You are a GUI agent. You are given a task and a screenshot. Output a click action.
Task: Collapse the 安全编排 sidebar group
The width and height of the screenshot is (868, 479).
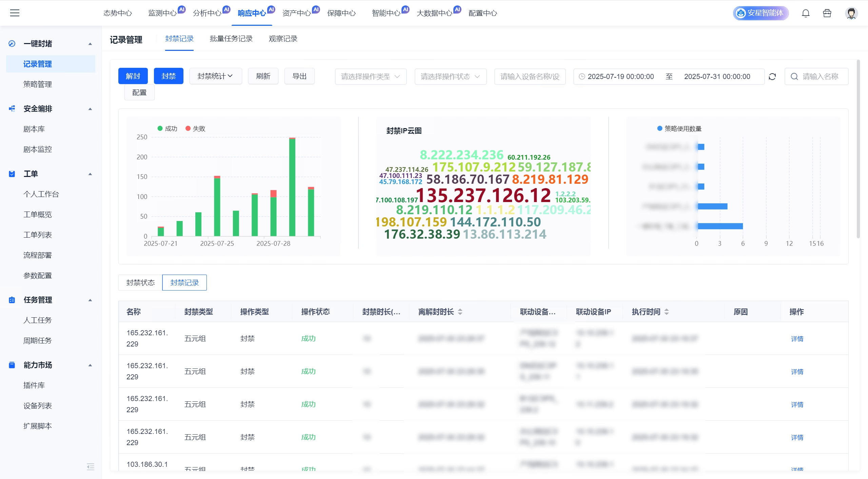coord(90,109)
